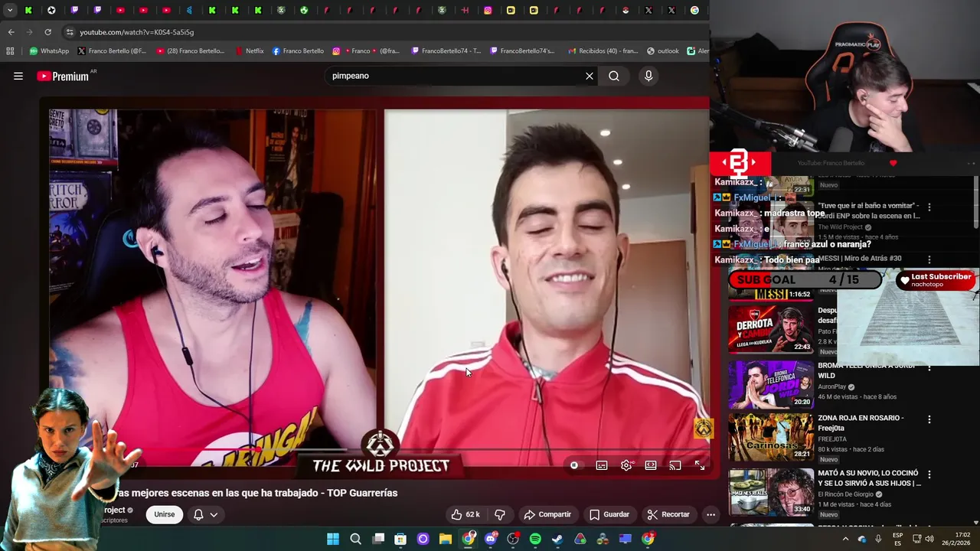980x551 pixels.
Task: Switch player to theater mode
Action: (651, 465)
